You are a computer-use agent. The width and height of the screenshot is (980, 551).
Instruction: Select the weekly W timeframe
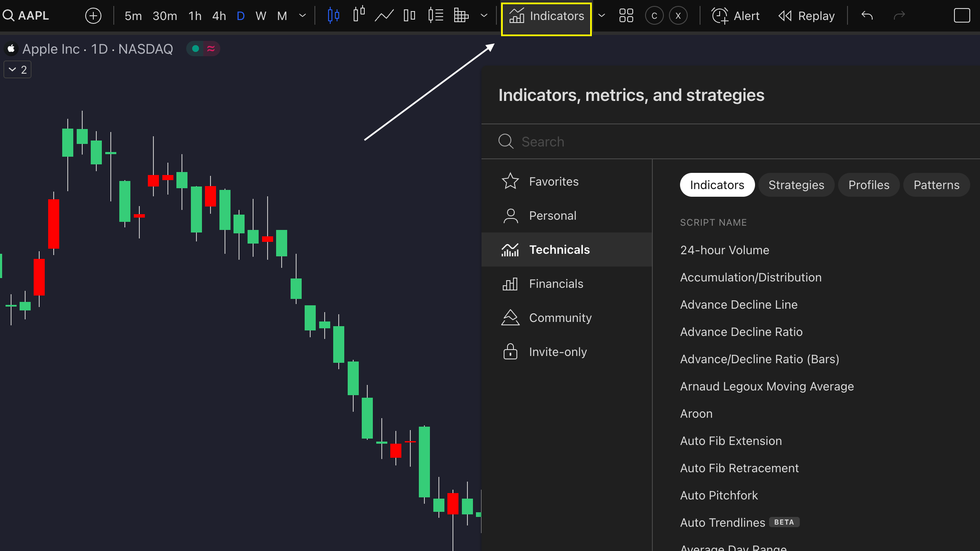tap(261, 16)
